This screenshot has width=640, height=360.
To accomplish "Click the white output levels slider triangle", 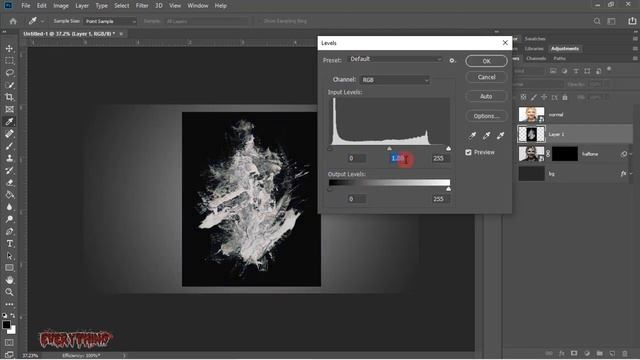I will click(449, 189).
